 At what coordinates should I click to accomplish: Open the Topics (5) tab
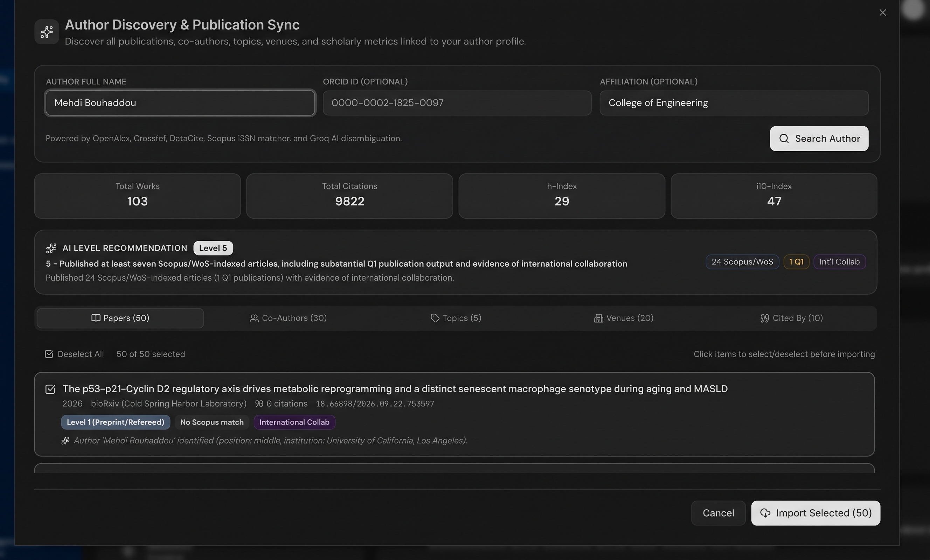click(456, 318)
